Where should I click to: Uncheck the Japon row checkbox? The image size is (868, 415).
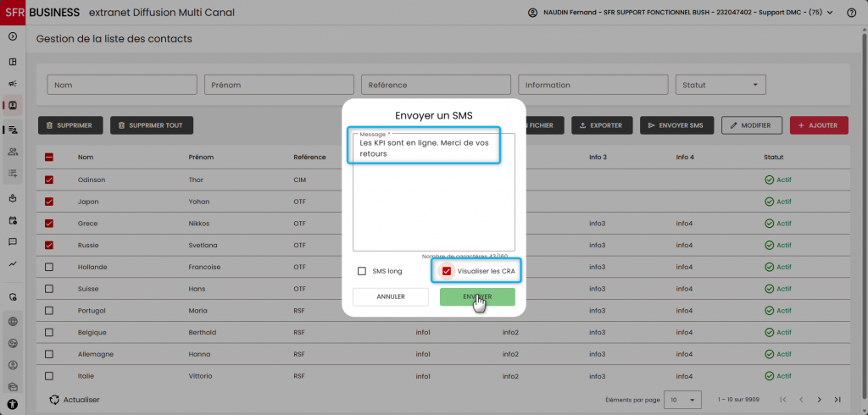[49, 202]
